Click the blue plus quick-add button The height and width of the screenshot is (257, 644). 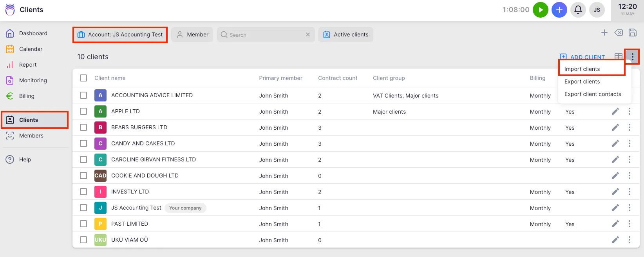click(559, 10)
